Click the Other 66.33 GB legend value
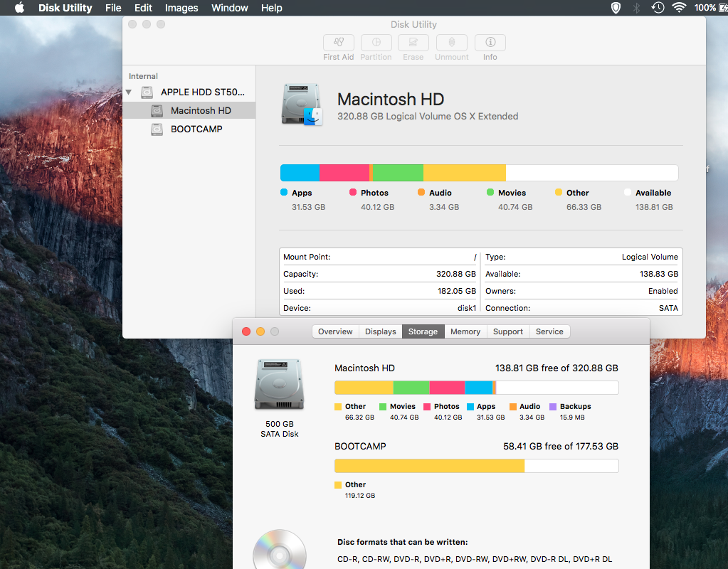This screenshot has width=728, height=569. pos(584,207)
